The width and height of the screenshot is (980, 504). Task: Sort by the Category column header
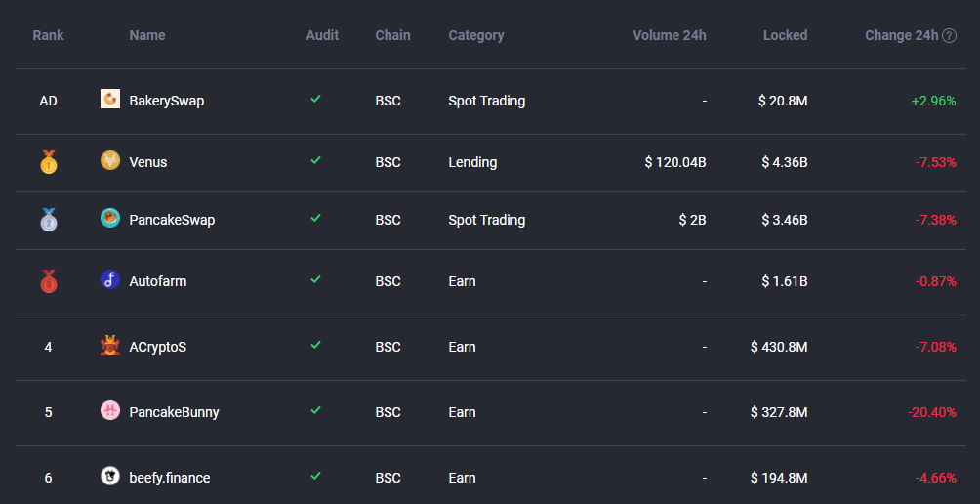pos(476,35)
